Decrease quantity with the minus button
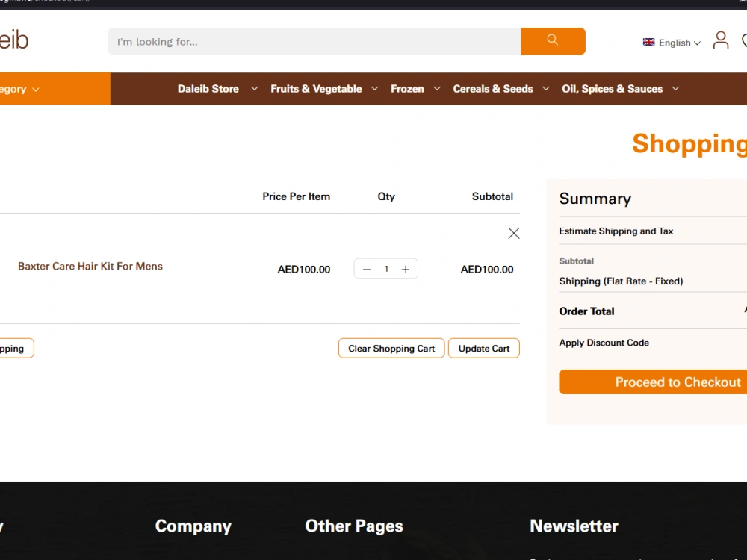747x560 pixels. click(x=366, y=269)
